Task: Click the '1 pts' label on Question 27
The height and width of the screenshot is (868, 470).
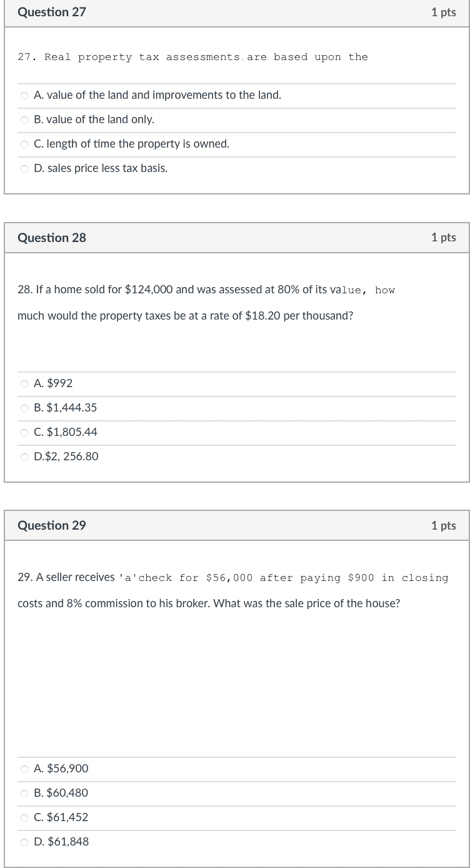Action: [x=444, y=12]
